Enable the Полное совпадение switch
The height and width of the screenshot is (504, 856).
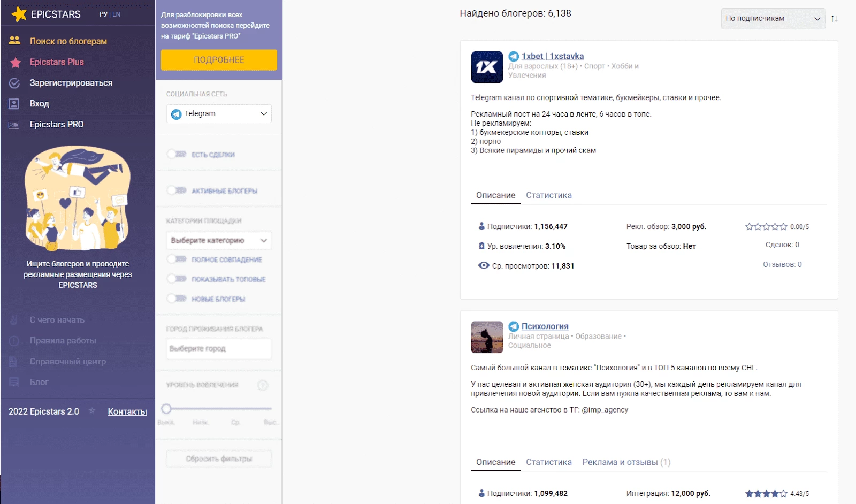[x=177, y=259]
